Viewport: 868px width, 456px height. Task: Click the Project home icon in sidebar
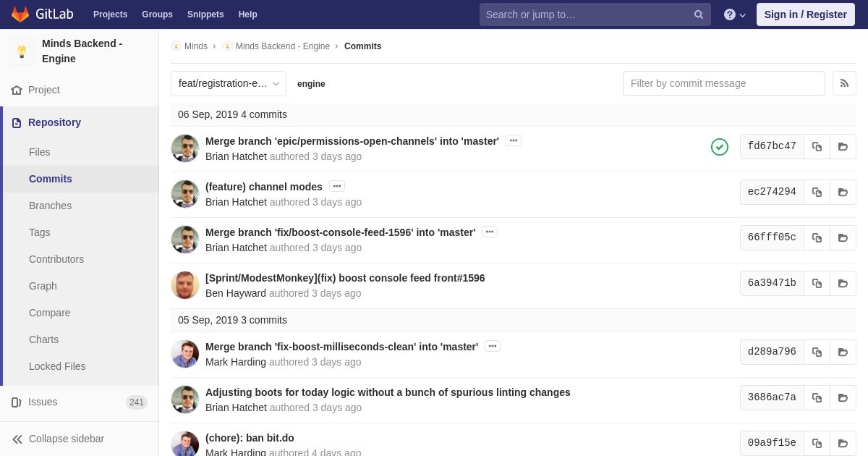coord(17,90)
